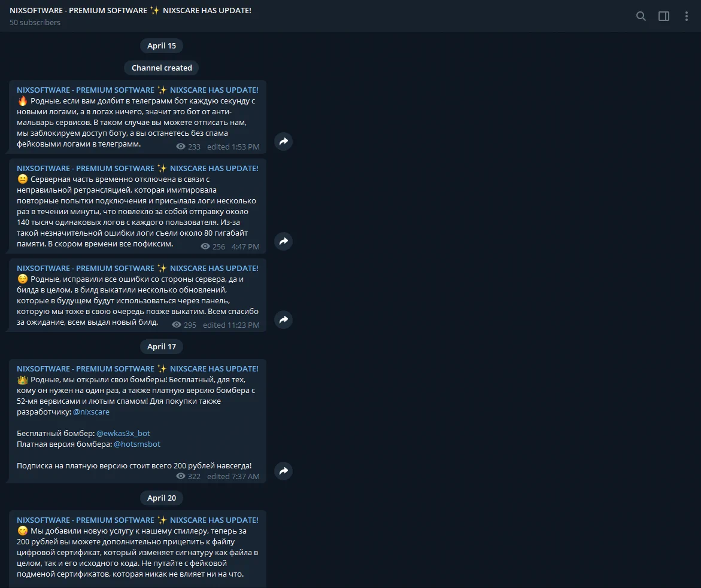Click the "edited 1:53 PM" timestamp
The image size is (701, 588).
[x=233, y=147]
